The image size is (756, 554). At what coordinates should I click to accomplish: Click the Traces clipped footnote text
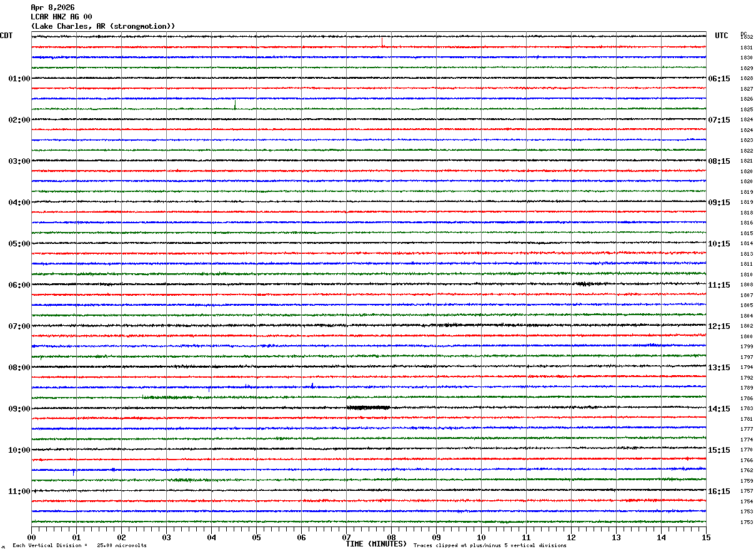(490, 546)
